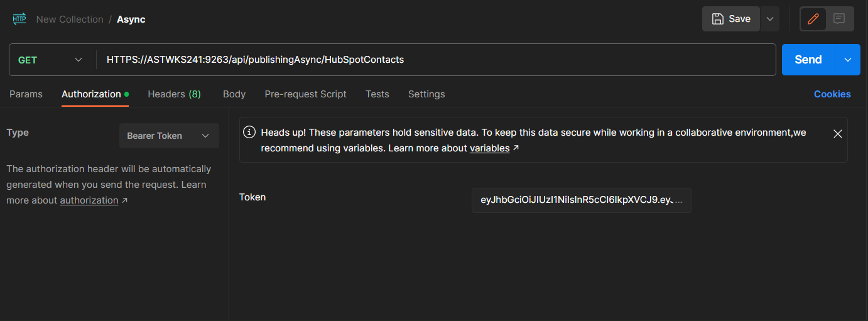Open the Bearer Token type dropdown
868x321 pixels.
tap(169, 136)
